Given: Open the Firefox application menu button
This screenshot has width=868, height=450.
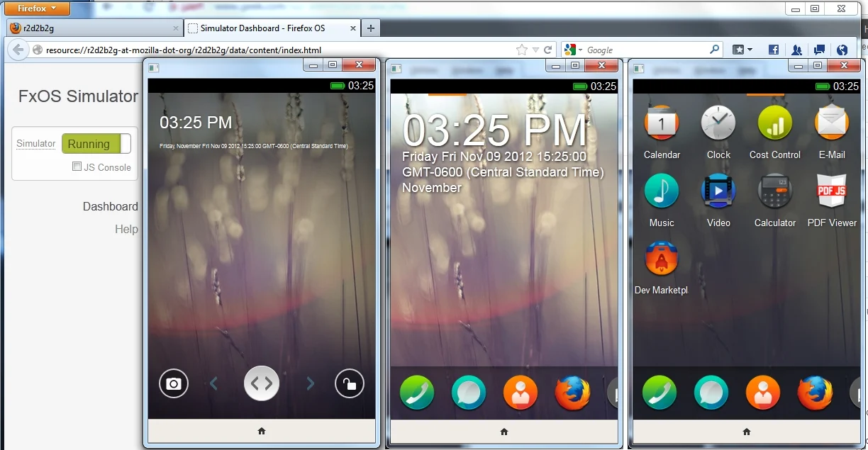Looking at the screenshot, I should click(x=38, y=9).
